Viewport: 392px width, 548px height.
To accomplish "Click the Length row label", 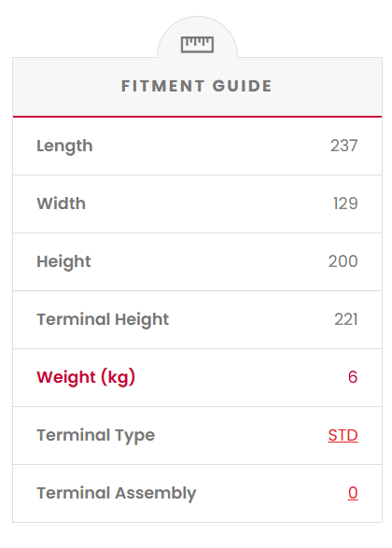I will coord(64,146).
